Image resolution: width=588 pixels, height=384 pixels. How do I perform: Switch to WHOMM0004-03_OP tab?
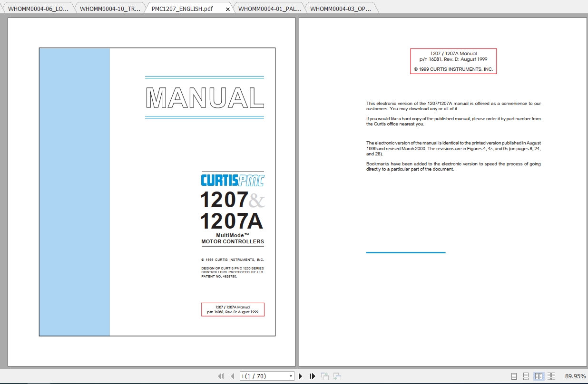(341, 9)
